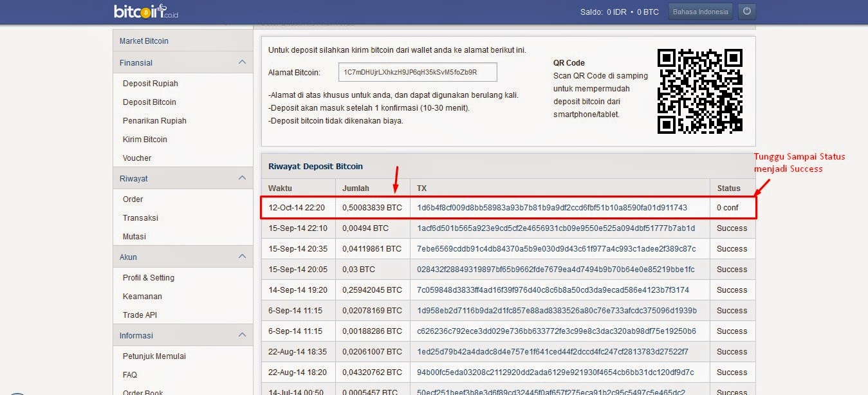Image resolution: width=868 pixels, height=395 pixels.
Task: Click the amount 0,00494 BTC
Action: pos(365,228)
